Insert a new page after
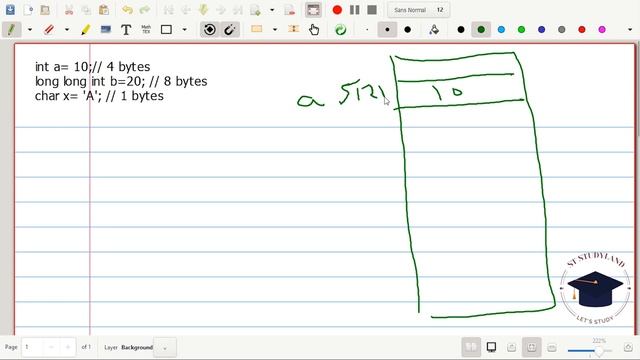The image size is (640, 360). (256, 10)
